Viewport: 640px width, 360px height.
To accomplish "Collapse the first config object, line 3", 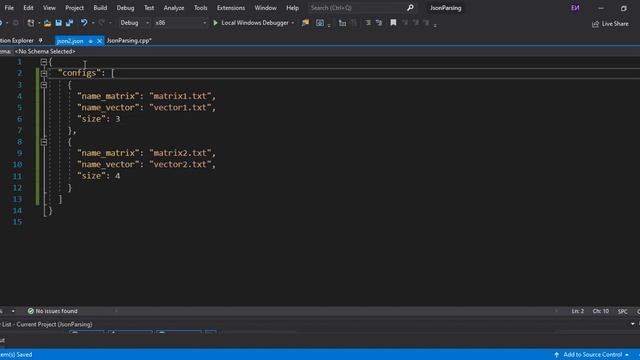I will point(44,85).
